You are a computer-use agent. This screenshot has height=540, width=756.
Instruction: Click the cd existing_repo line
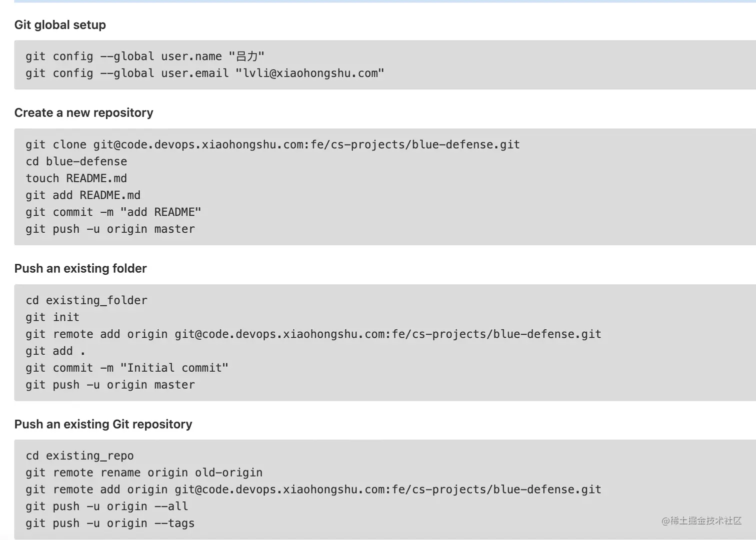pyautogui.click(x=80, y=456)
